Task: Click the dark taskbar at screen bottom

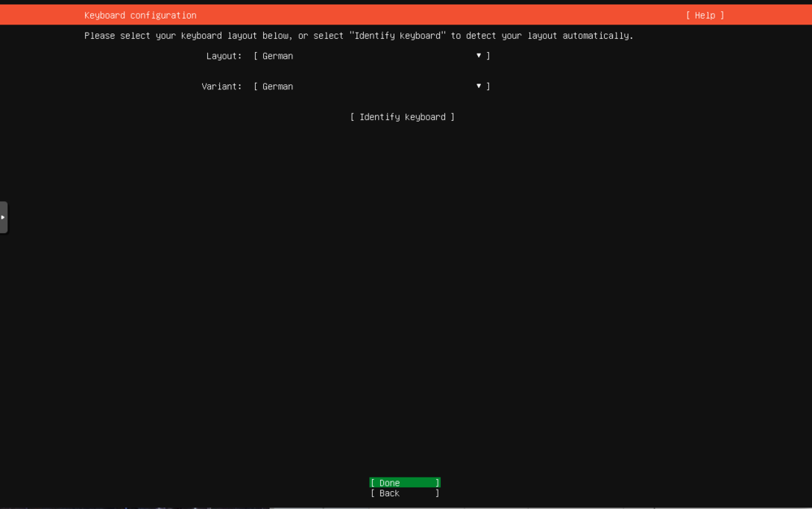Action: point(406,506)
